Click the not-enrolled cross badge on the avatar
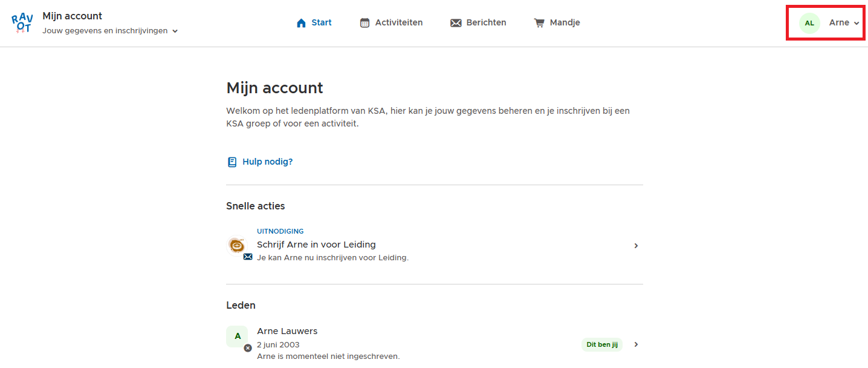Viewport: 868px width, 368px height. (x=248, y=348)
